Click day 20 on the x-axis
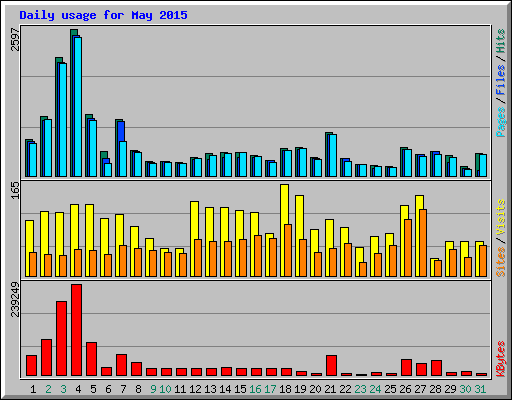 (x=315, y=389)
